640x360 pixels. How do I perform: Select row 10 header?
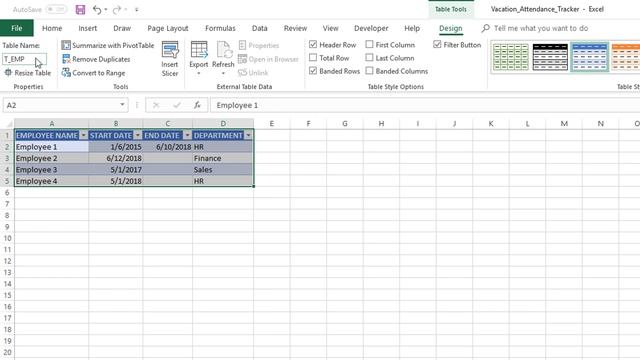7,238
